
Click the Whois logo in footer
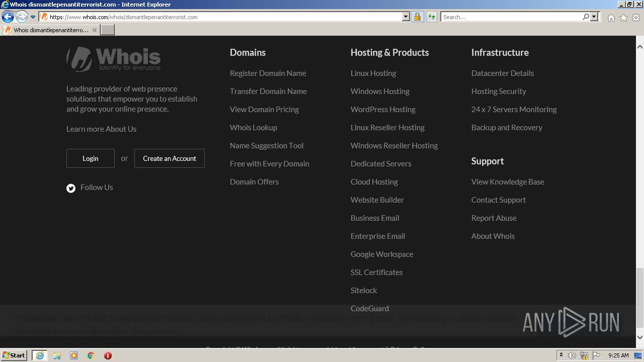[x=114, y=59]
